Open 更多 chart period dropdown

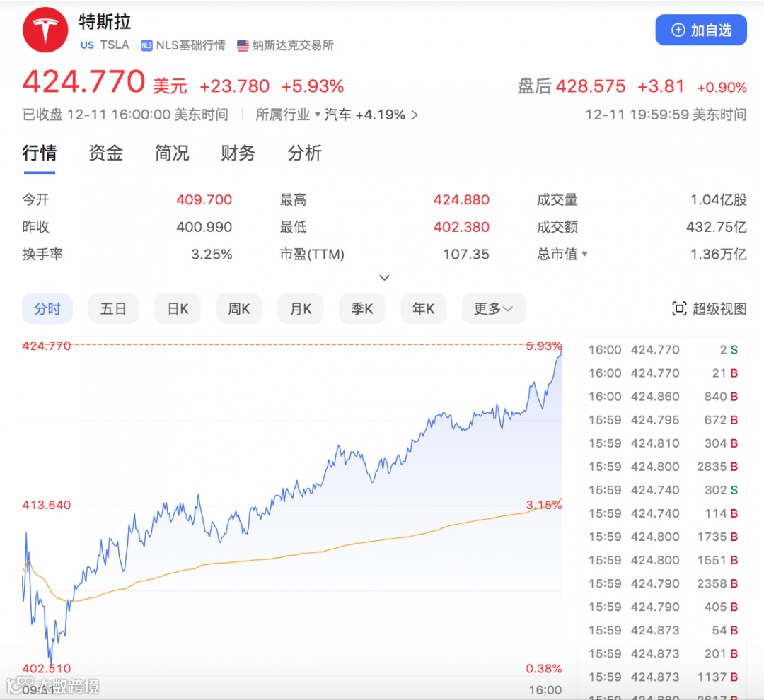click(494, 308)
